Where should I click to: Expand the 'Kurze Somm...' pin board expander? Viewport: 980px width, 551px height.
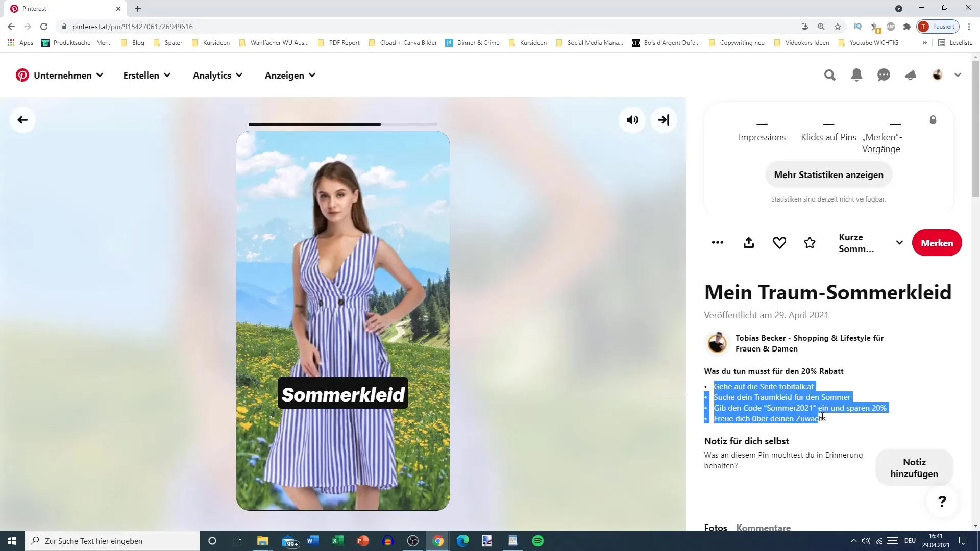[x=900, y=243]
